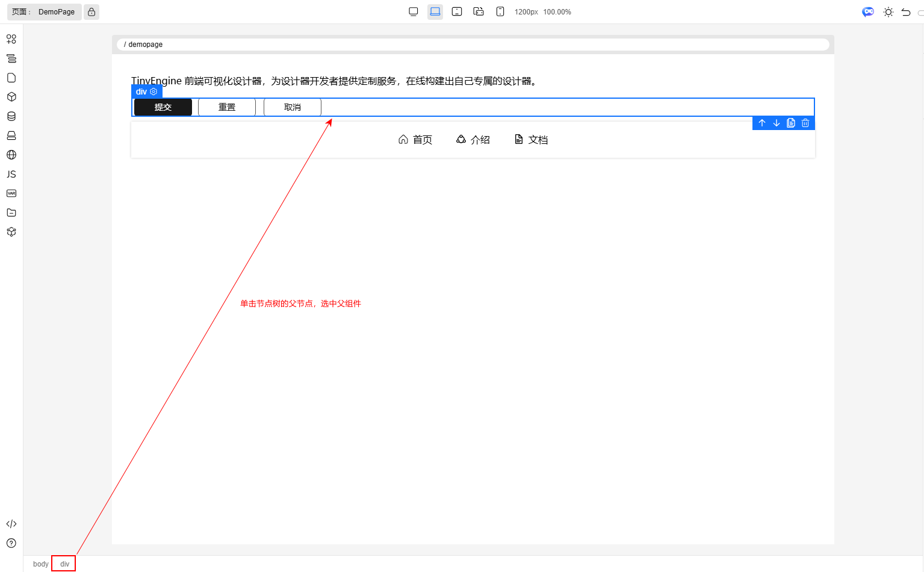The width and height of the screenshot is (924, 572).
Task: Toggle the page lock icon
Action: pos(91,12)
